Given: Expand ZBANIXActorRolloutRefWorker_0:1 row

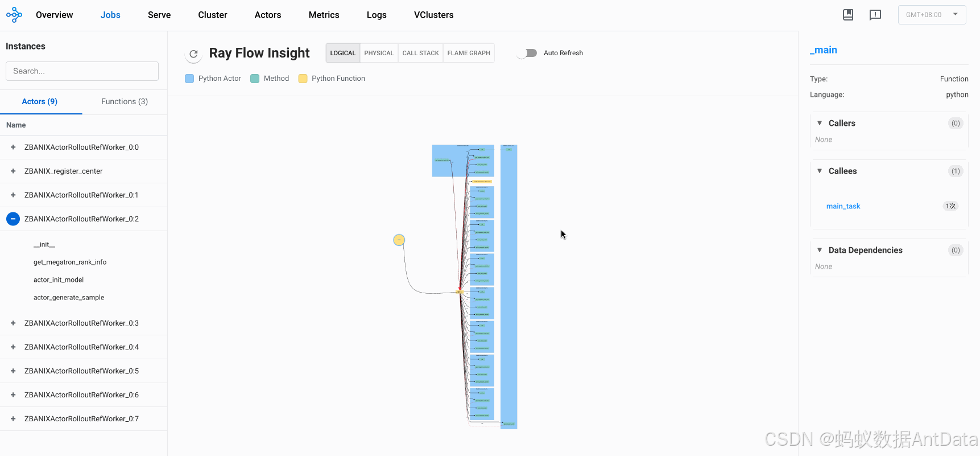Looking at the screenshot, I should coord(13,195).
